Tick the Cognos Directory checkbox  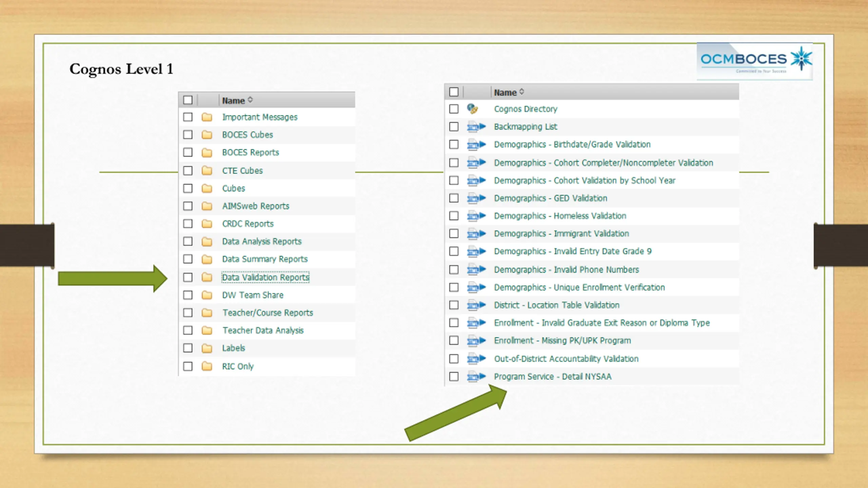coord(454,109)
